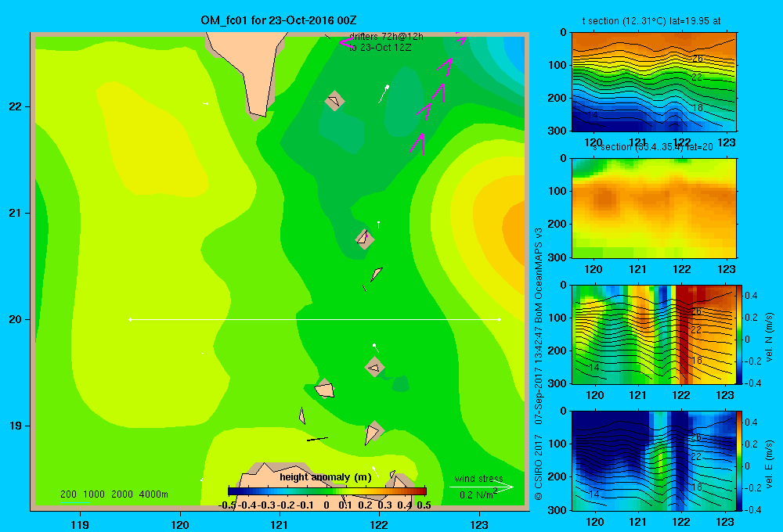Click the '1000' depth contour legend value
Viewport: 783px width, 532px height.
94,494
